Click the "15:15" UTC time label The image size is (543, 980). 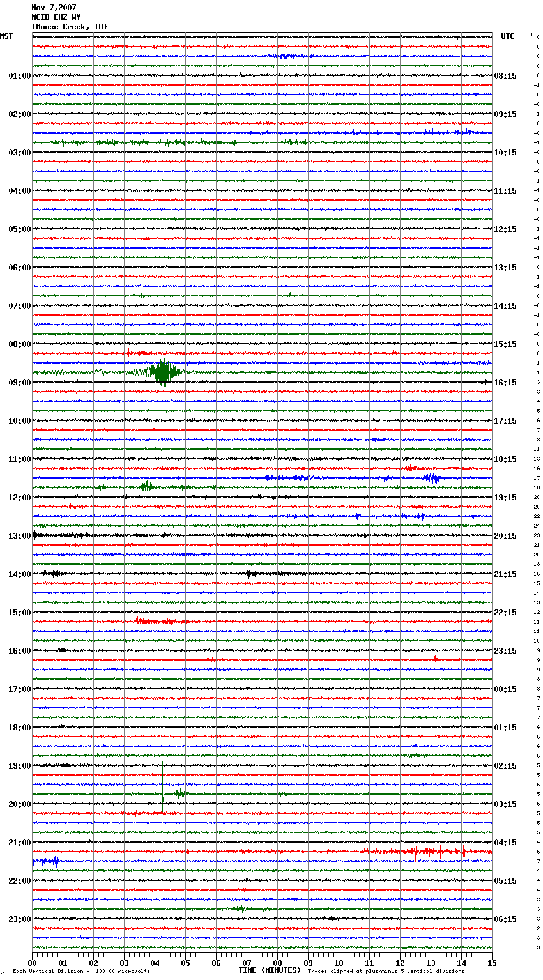point(505,344)
